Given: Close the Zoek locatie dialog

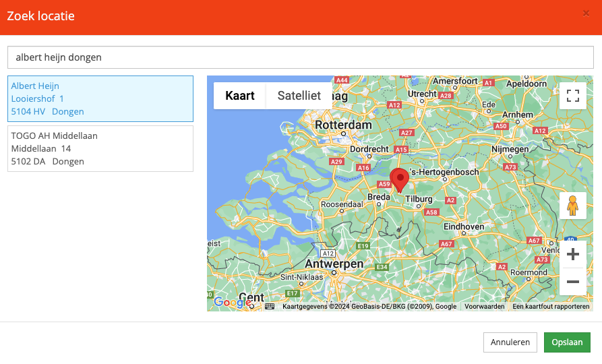Looking at the screenshot, I should tap(586, 13).
